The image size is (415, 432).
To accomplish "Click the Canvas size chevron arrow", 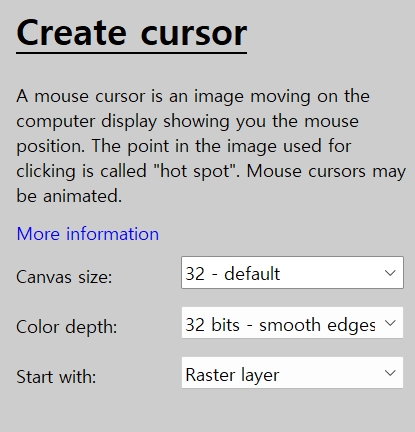I will click(x=390, y=273).
